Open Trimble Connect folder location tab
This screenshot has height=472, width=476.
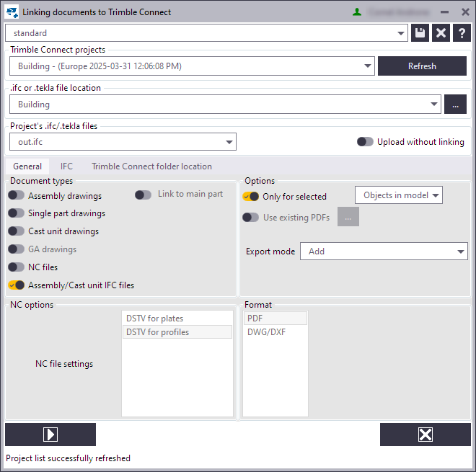(151, 166)
